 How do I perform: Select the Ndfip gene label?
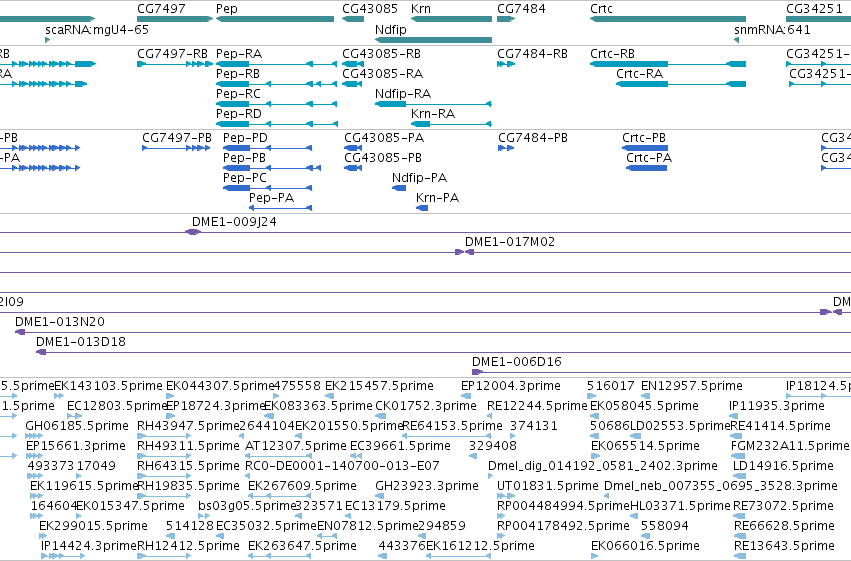point(391,30)
